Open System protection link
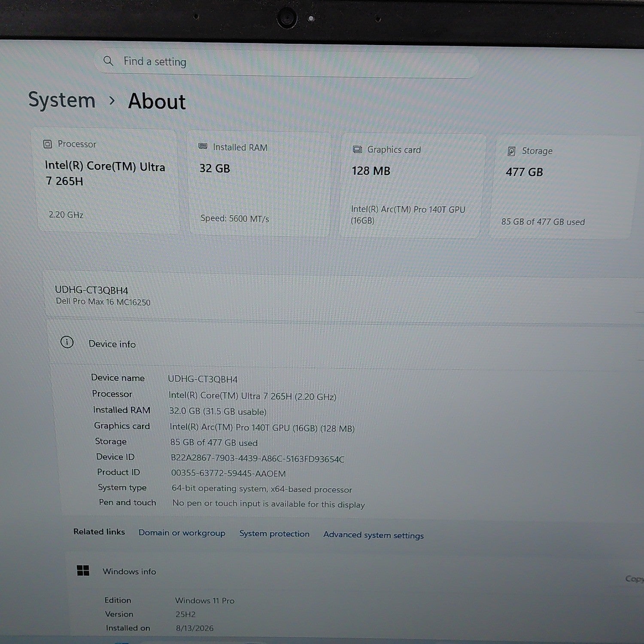The image size is (644, 644). [274, 534]
